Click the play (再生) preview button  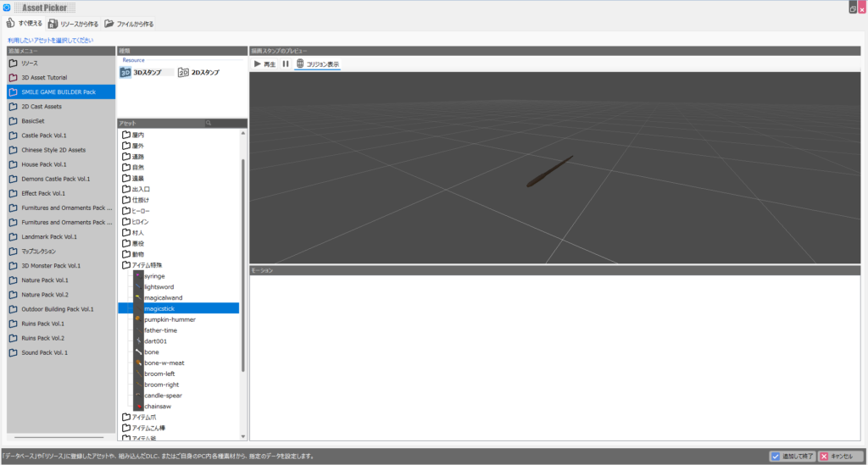264,64
